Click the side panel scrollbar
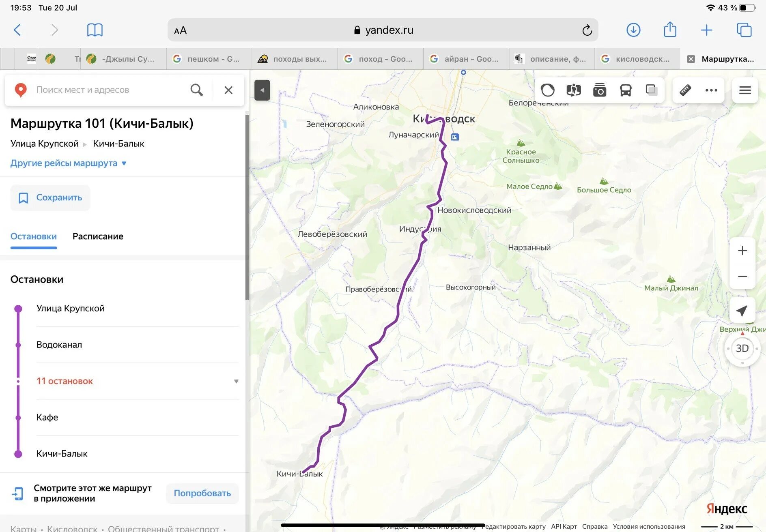This screenshot has width=766, height=532. point(247,207)
